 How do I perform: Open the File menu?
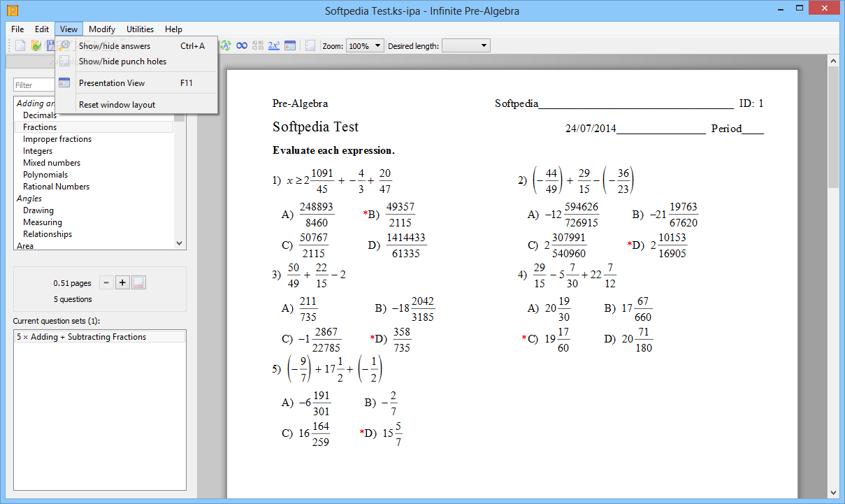[17, 29]
